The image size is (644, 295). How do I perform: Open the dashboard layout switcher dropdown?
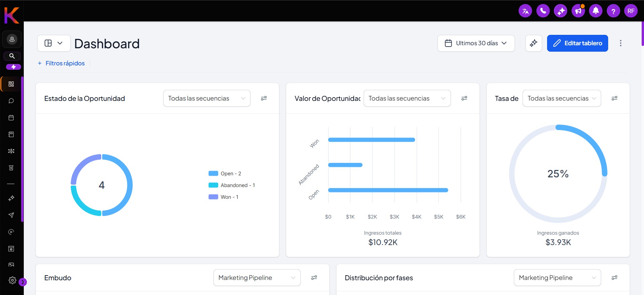pyautogui.click(x=54, y=43)
